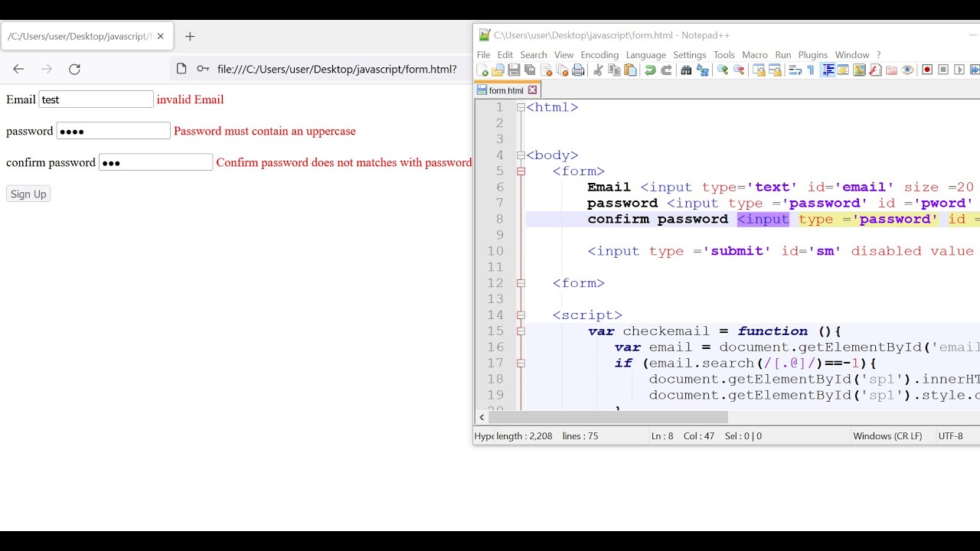Click the Cut scissors icon

598,70
